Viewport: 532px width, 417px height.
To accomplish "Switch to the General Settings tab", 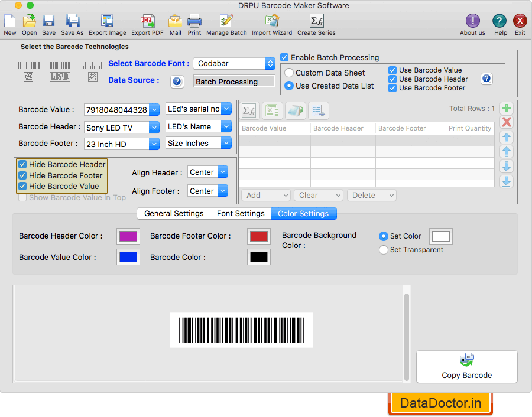I will pyautogui.click(x=174, y=214).
